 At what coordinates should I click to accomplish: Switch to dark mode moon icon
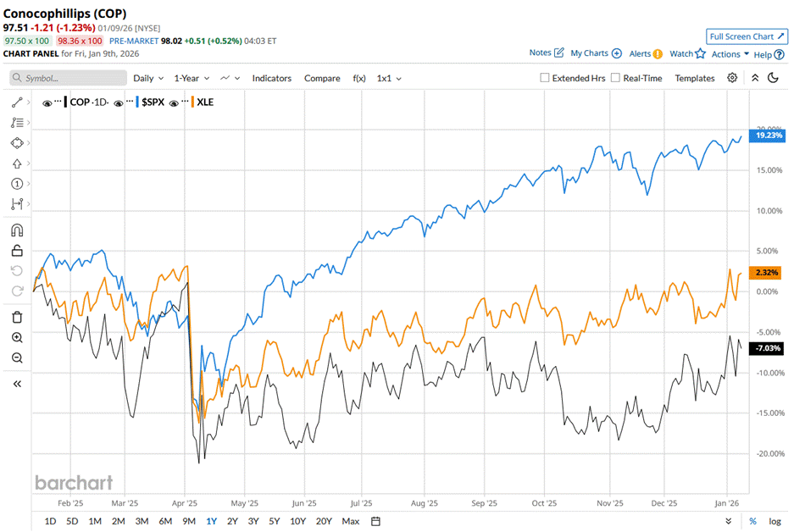[773, 78]
